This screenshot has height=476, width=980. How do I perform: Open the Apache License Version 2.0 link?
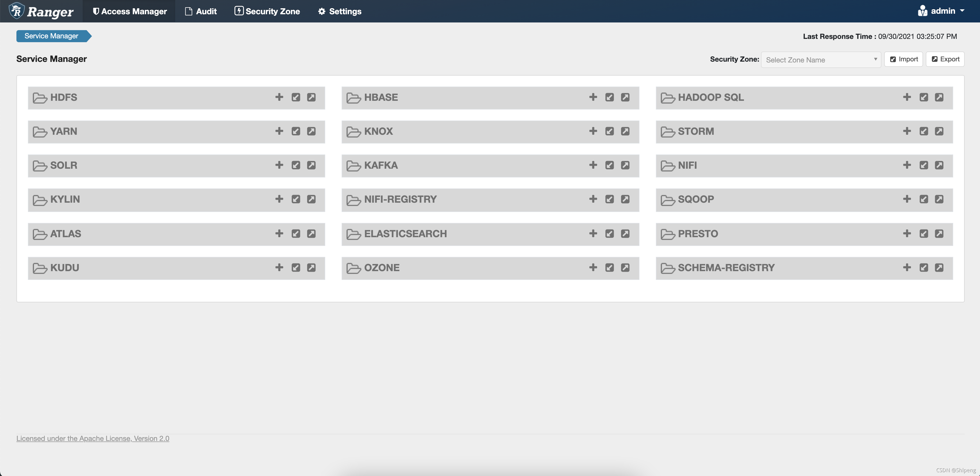(x=93, y=438)
